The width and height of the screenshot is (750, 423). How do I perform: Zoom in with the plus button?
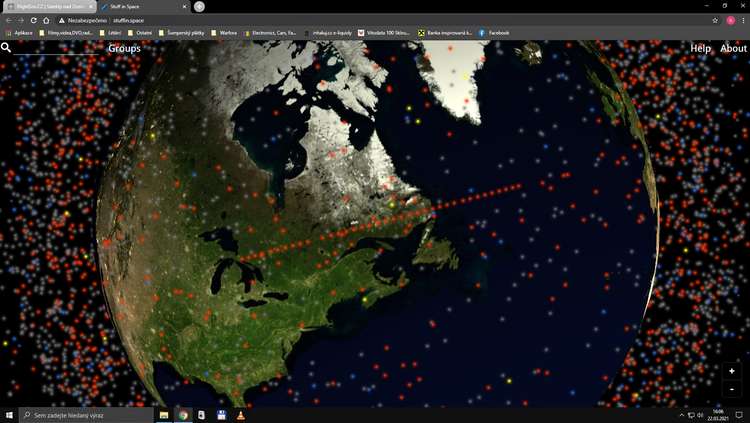click(x=732, y=371)
